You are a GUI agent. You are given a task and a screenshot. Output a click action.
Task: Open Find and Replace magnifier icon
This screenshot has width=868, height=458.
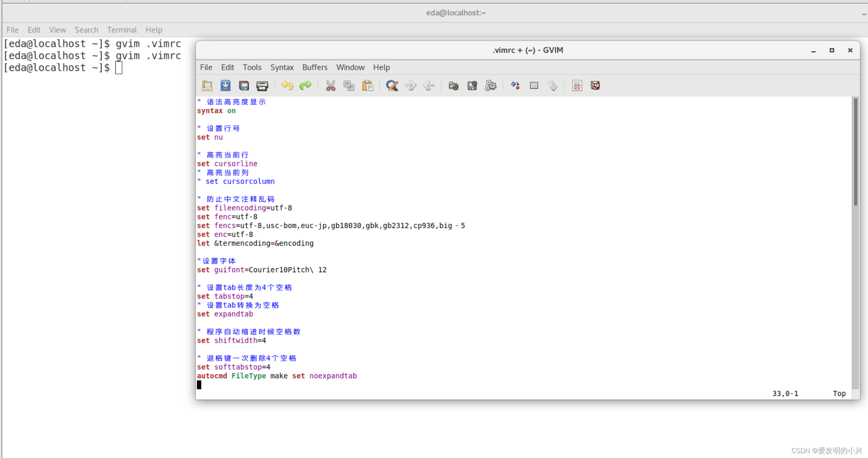click(392, 86)
